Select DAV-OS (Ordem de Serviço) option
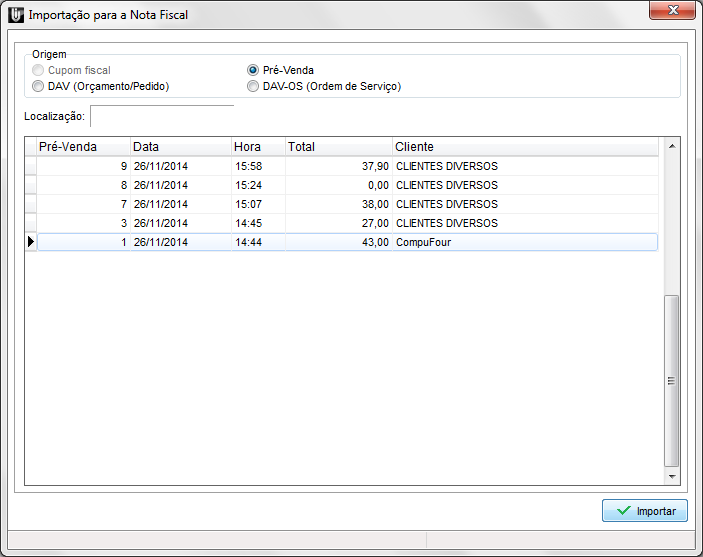This screenshot has height=557, width=703. click(253, 87)
